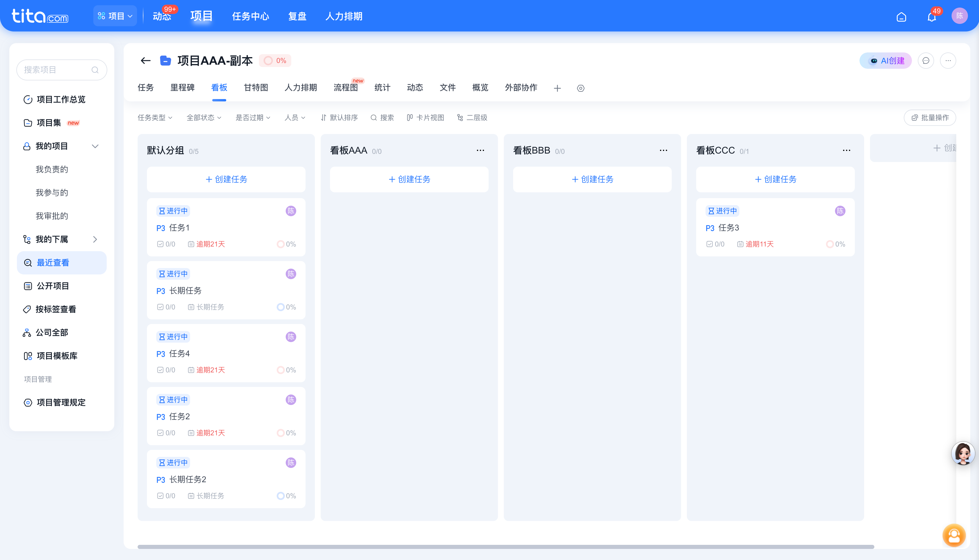Open the comments chat bubble icon
The width and height of the screenshot is (979, 560).
click(926, 60)
